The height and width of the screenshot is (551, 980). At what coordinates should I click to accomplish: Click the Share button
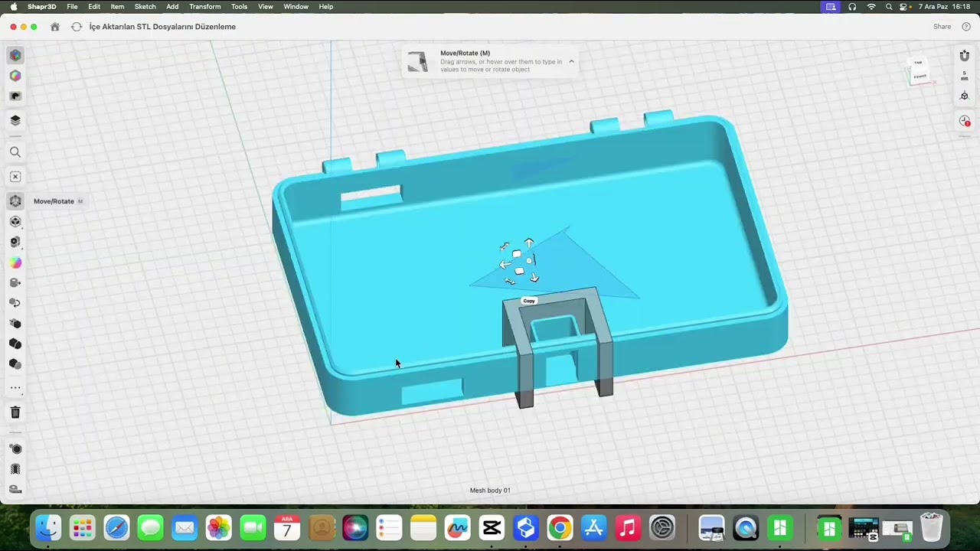[942, 27]
